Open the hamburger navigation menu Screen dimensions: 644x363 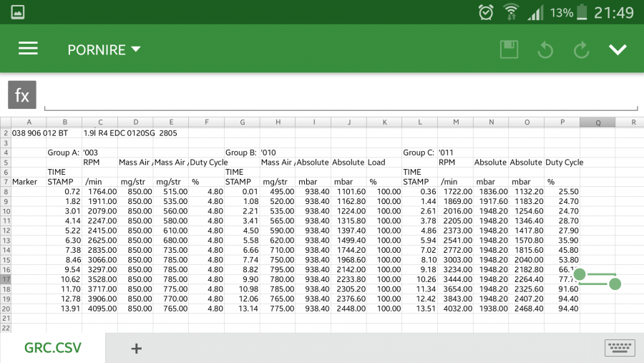pos(28,49)
